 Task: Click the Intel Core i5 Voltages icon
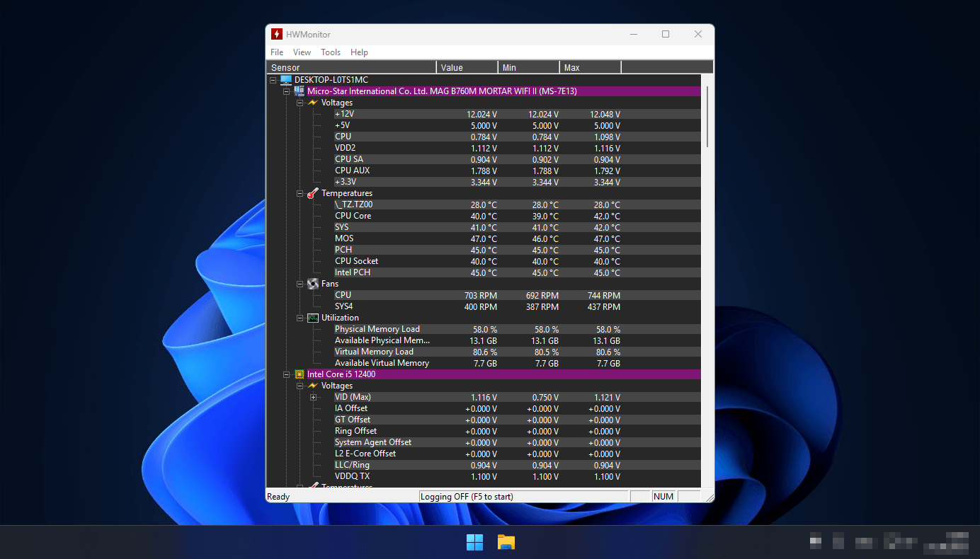[312, 386]
